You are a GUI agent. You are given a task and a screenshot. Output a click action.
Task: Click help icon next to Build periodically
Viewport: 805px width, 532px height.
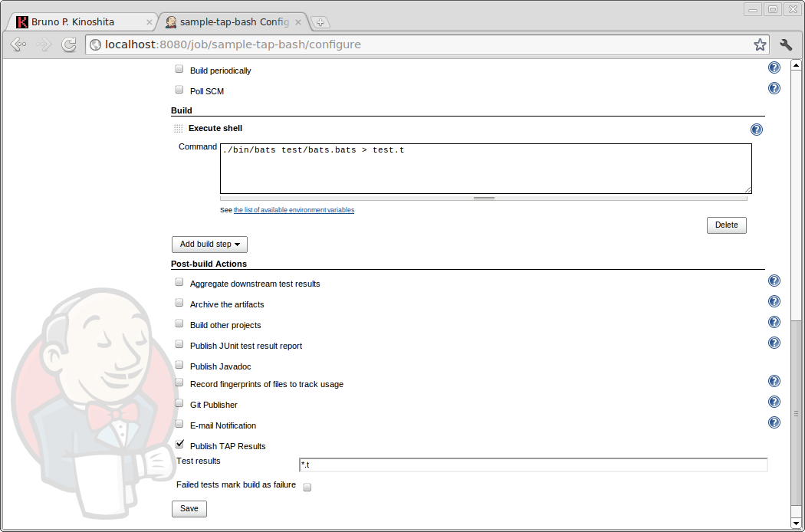click(x=774, y=67)
